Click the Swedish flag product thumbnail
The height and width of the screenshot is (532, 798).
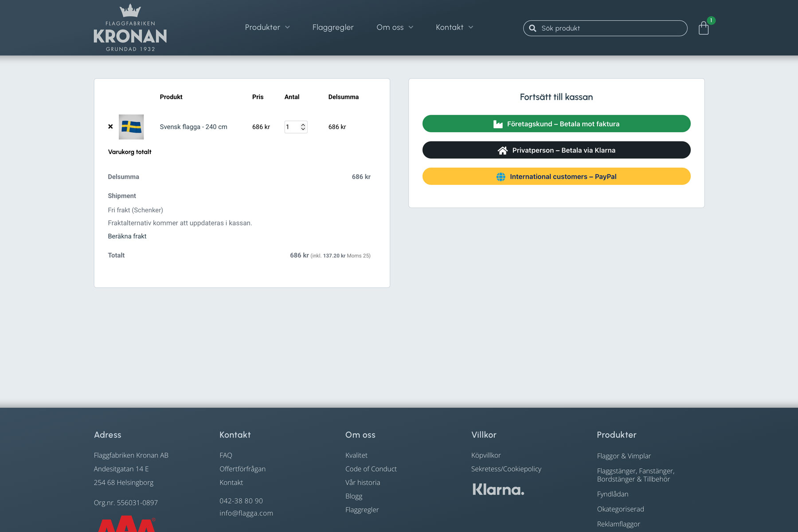click(131, 127)
